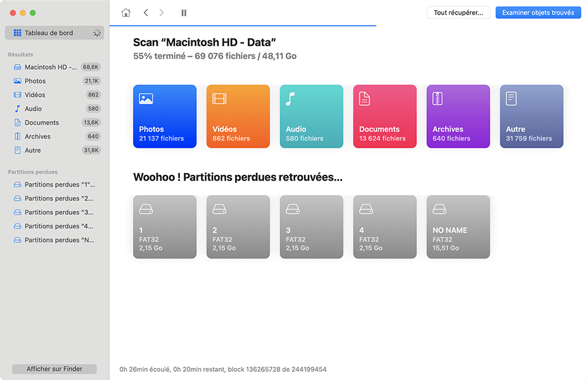Select Macintosh HD in results list
This screenshot has width=588, height=380.
pos(54,67)
